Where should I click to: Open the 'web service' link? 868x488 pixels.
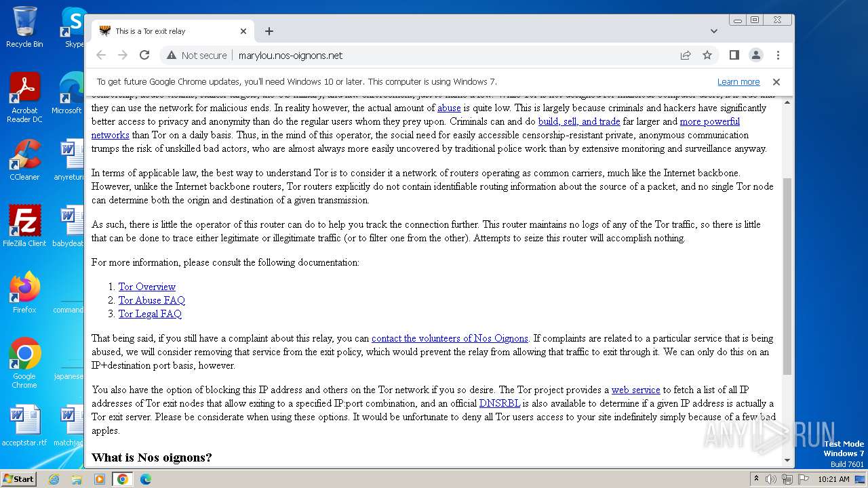click(x=636, y=390)
